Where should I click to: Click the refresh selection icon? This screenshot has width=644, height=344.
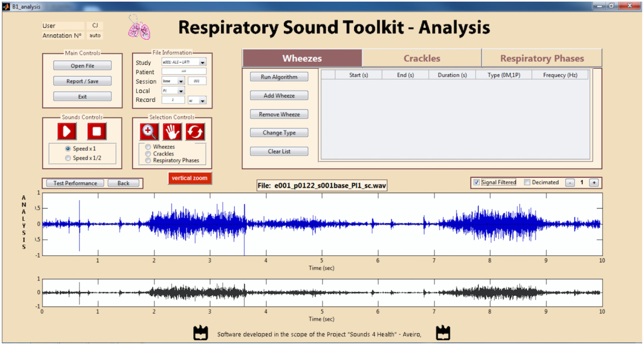click(x=195, y=131)
